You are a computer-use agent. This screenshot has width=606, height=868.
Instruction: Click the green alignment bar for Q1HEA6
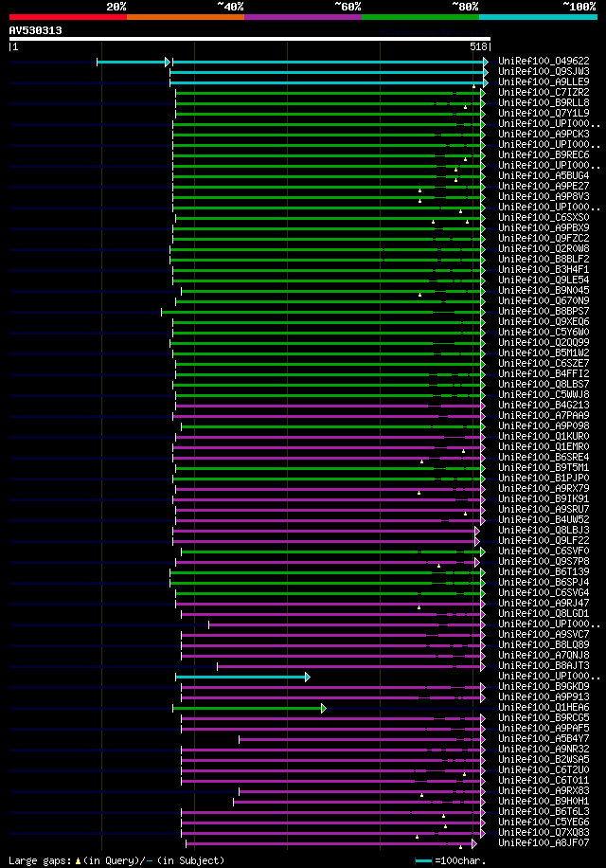coord(249,709)
